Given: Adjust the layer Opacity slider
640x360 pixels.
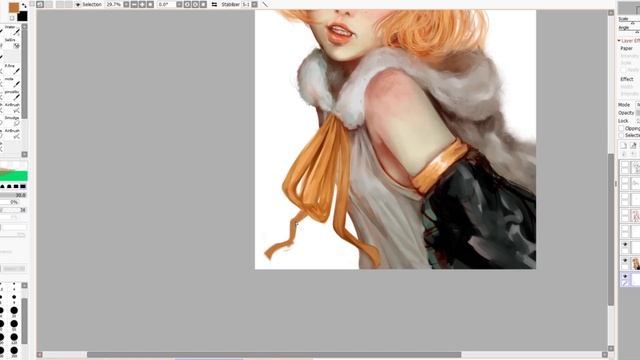Looking at the screenshot, I should coord(638,113).
